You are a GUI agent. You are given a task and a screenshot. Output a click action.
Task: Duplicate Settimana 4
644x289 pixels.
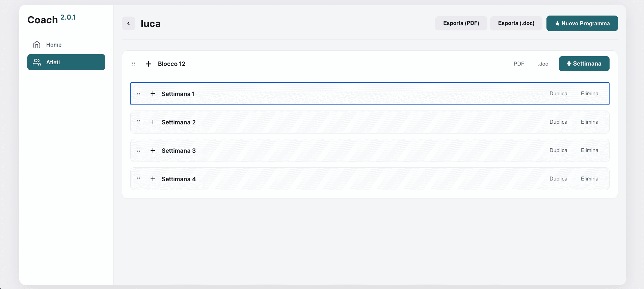click(x=558, y=179)
